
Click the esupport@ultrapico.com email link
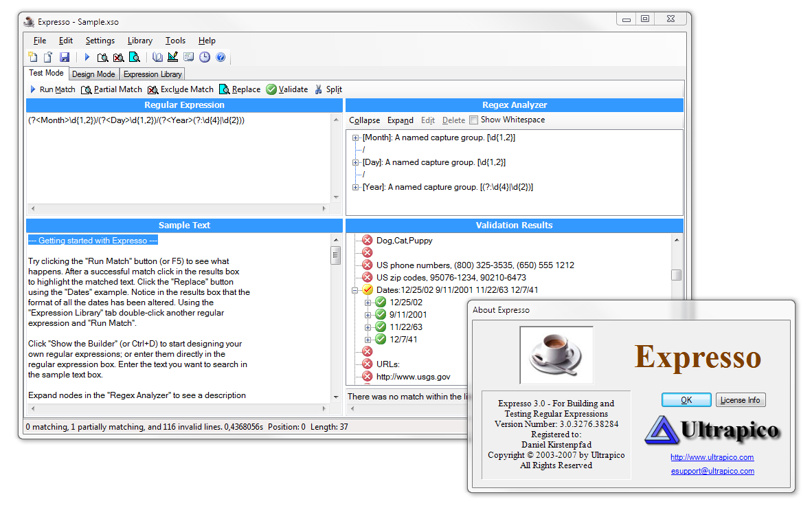point(712,471)
